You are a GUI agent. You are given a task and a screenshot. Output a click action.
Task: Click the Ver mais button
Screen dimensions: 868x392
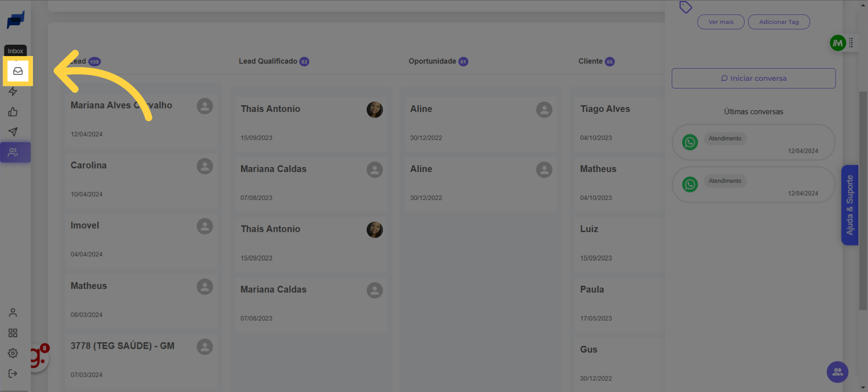721,22
